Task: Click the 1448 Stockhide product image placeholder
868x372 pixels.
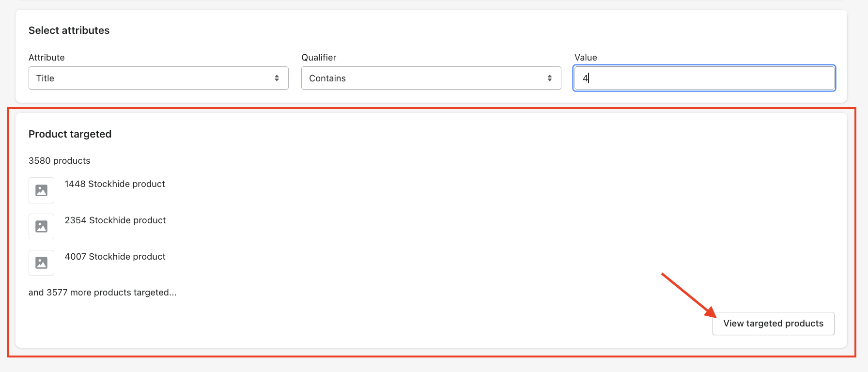Action: click(41, 190)
